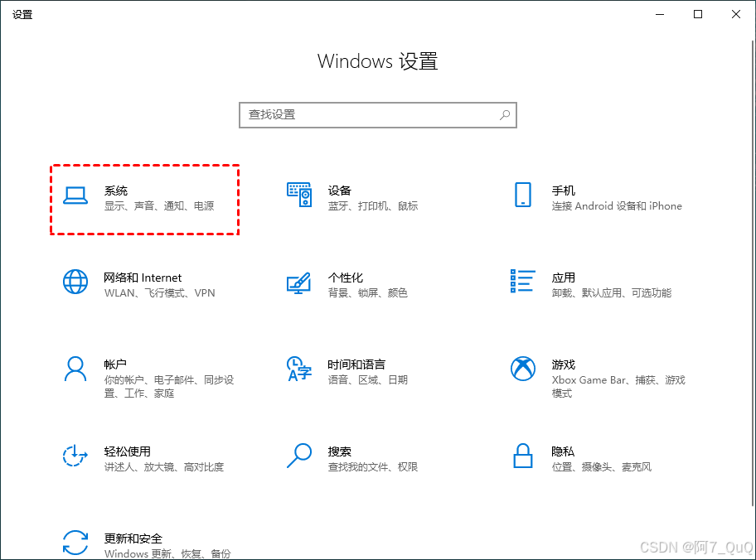
Task: Click the 轻松使用 icon
Action: tap(75, 456)
